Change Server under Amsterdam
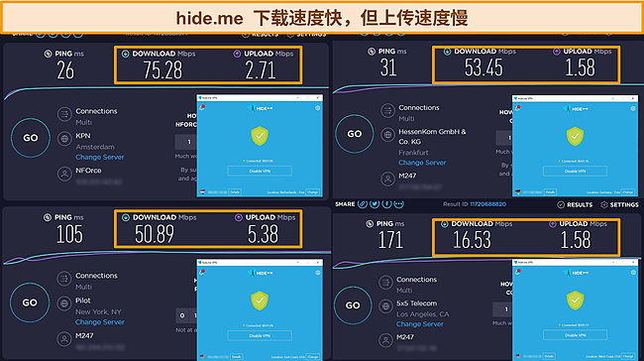Image resolution: width=644 pixels, height=361 pixels. [99, 157]
